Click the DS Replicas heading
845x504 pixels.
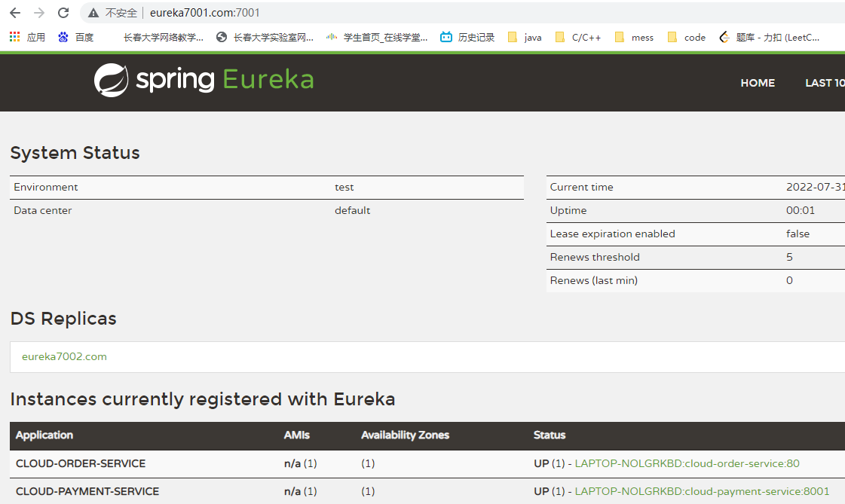(x=63, y=319)
